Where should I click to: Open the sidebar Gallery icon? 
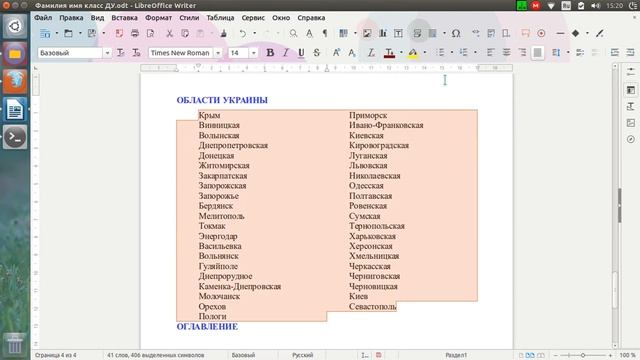tap(631, 123)
